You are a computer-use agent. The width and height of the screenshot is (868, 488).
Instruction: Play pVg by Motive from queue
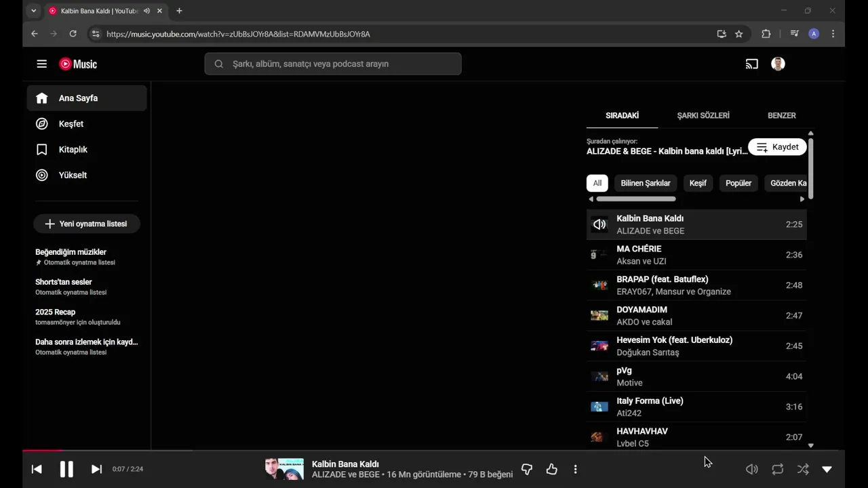696,377
